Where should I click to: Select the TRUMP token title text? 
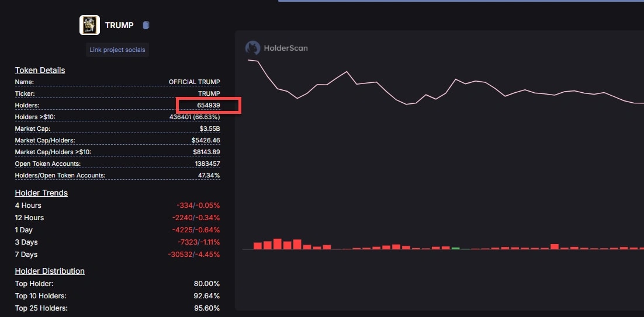point(119,25)
